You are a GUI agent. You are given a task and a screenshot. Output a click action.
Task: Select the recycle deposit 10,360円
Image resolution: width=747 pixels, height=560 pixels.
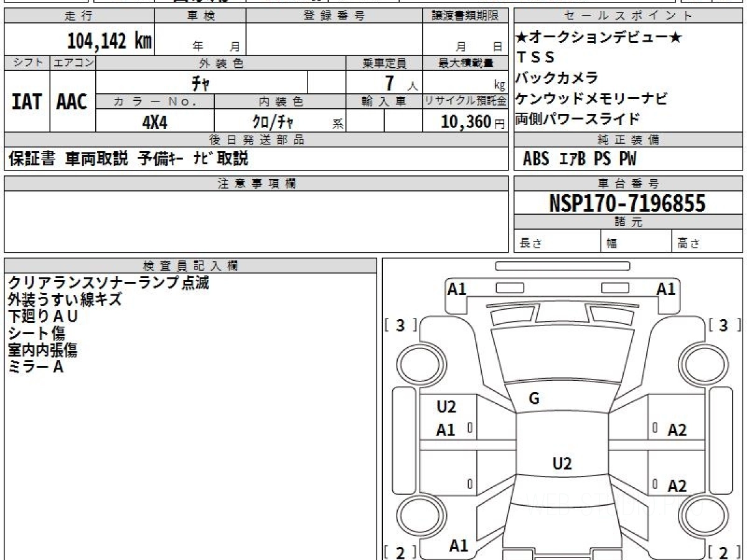click(473, 122)
